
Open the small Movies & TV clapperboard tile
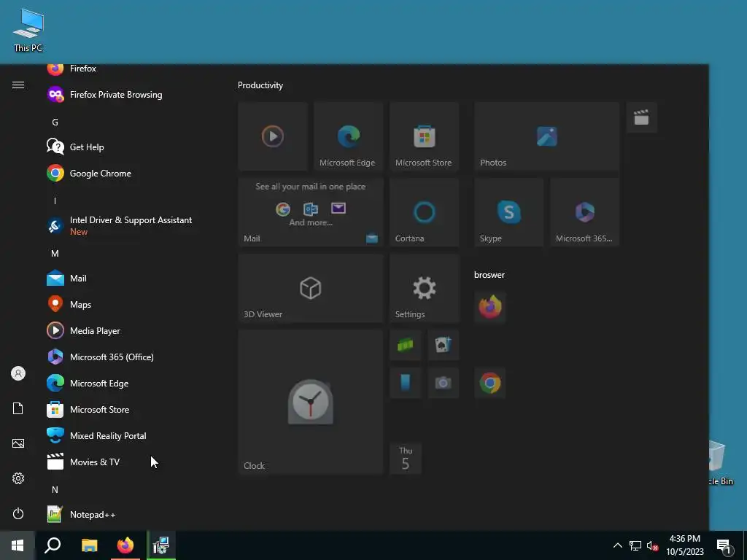pyautogui.click(x=641, y=117)
